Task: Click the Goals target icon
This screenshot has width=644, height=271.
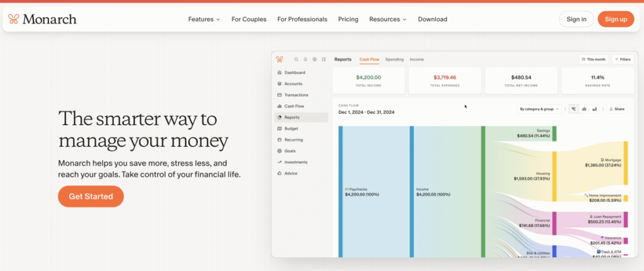Action: (279, 151)
